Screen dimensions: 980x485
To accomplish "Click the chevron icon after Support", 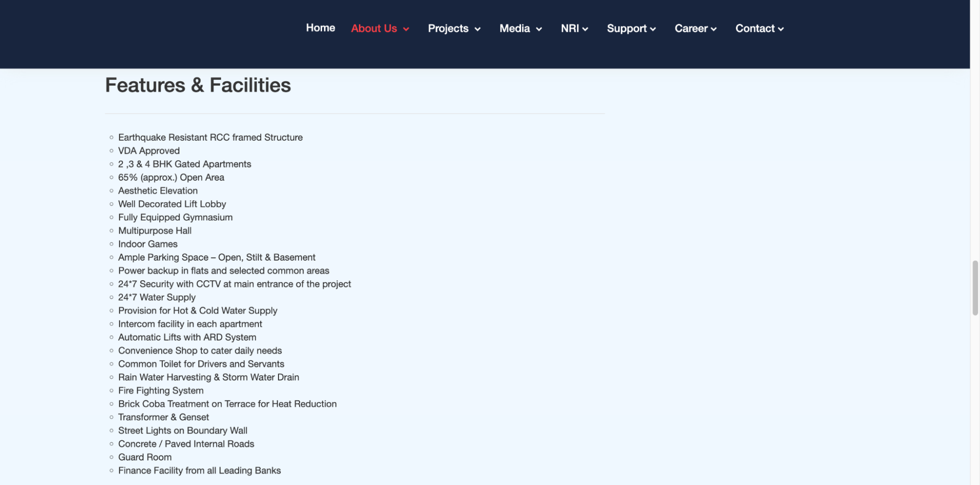I will (x=653, y=29).
